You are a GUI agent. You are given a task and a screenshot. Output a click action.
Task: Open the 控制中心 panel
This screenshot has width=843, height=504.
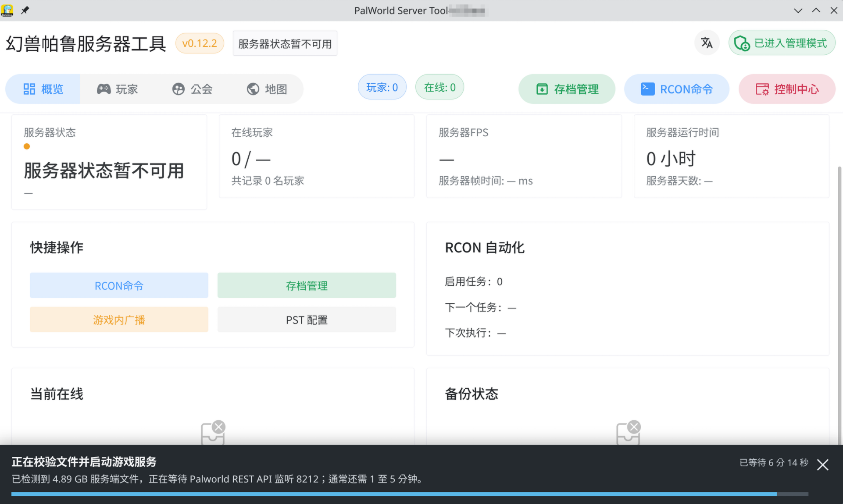coord(787,89)
